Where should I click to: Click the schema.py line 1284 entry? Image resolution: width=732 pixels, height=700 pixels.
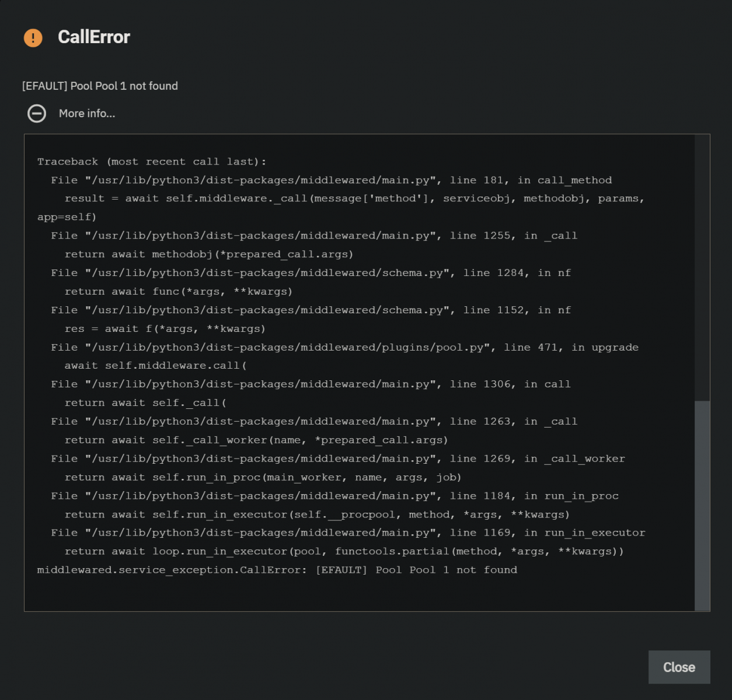tap(311, 273)
